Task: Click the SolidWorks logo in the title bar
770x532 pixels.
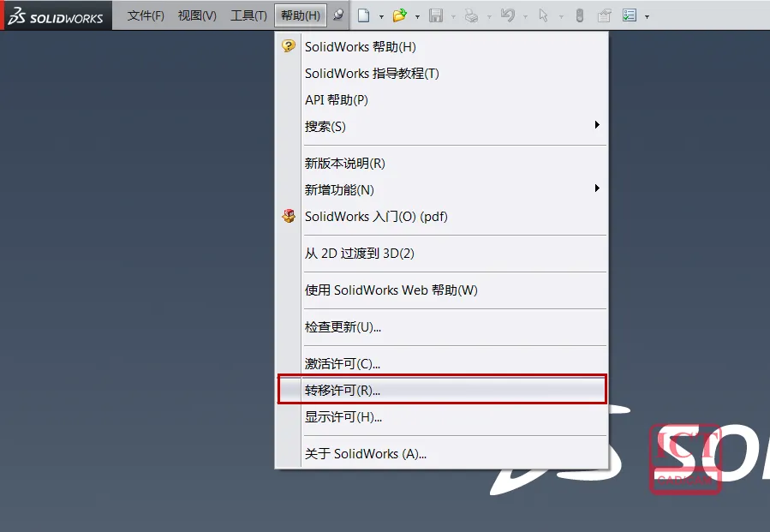Action: 56,15
